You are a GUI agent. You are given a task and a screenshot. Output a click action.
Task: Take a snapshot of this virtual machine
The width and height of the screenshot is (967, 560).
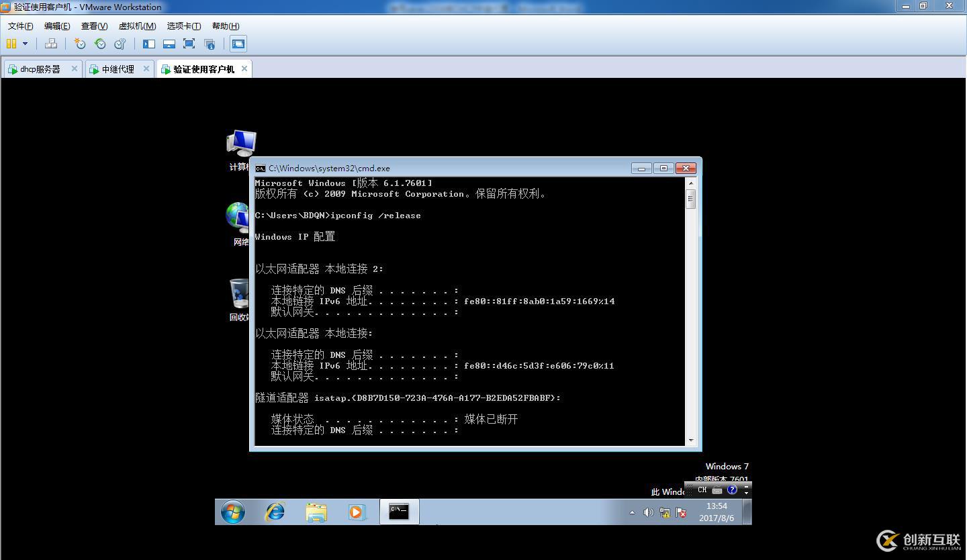pyautogui.click(x=80, y=44)
